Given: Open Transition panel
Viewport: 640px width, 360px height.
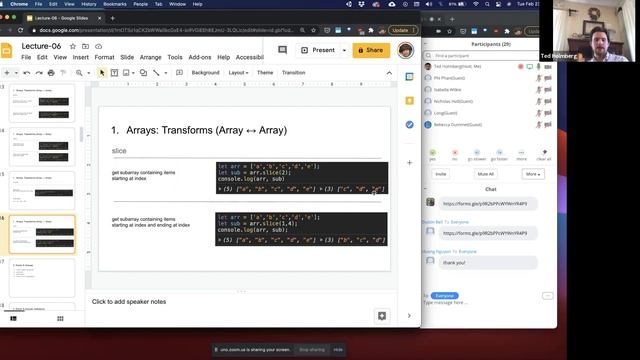Looking at the screenshot, I should (293, 73).
